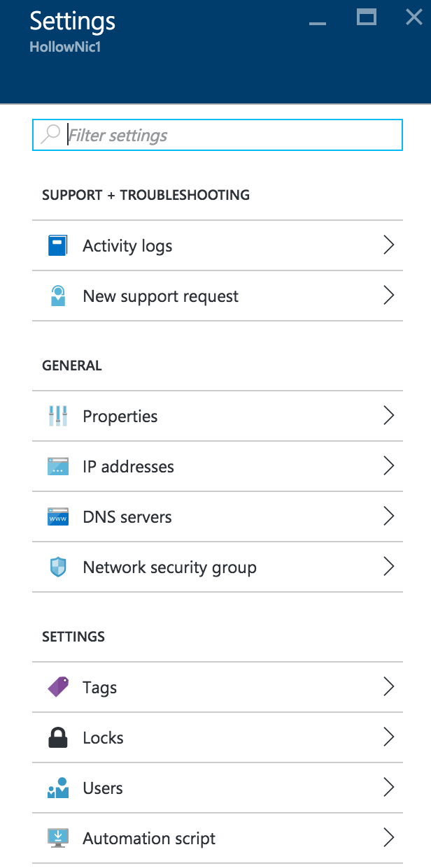
Task: Click the New support request person icon
Action: [x=58, y=296]
